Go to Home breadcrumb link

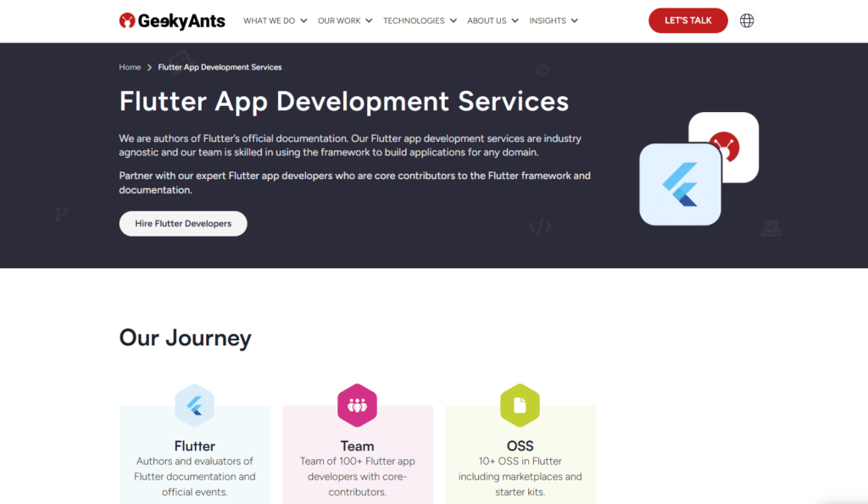[x=130, y=67]
